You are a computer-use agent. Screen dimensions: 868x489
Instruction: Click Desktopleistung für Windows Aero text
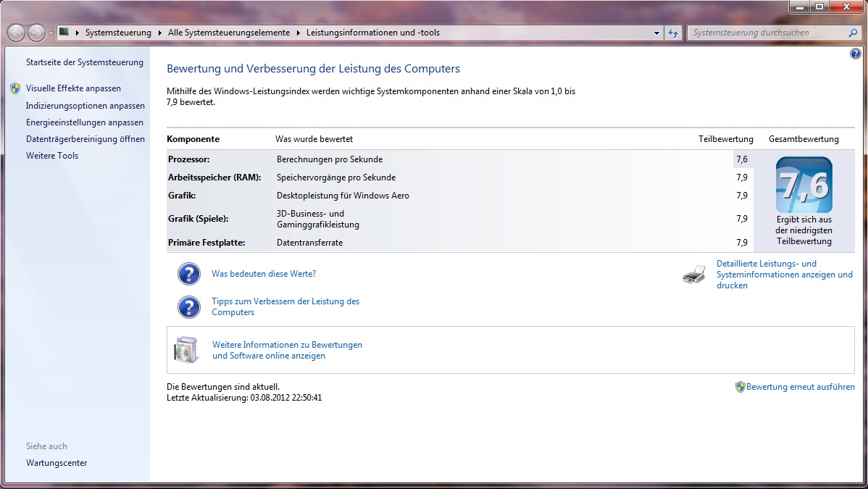[x=343, y=196]
